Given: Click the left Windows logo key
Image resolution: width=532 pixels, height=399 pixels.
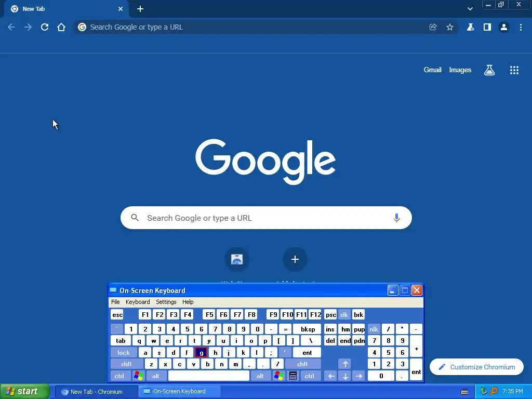Looking at the screenshot, I should pyautogui.click(x=138, y=376).
